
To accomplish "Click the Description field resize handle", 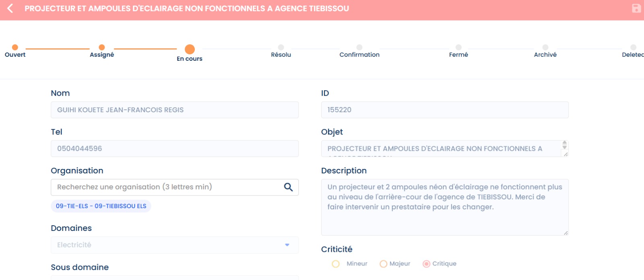I will 566,233.
